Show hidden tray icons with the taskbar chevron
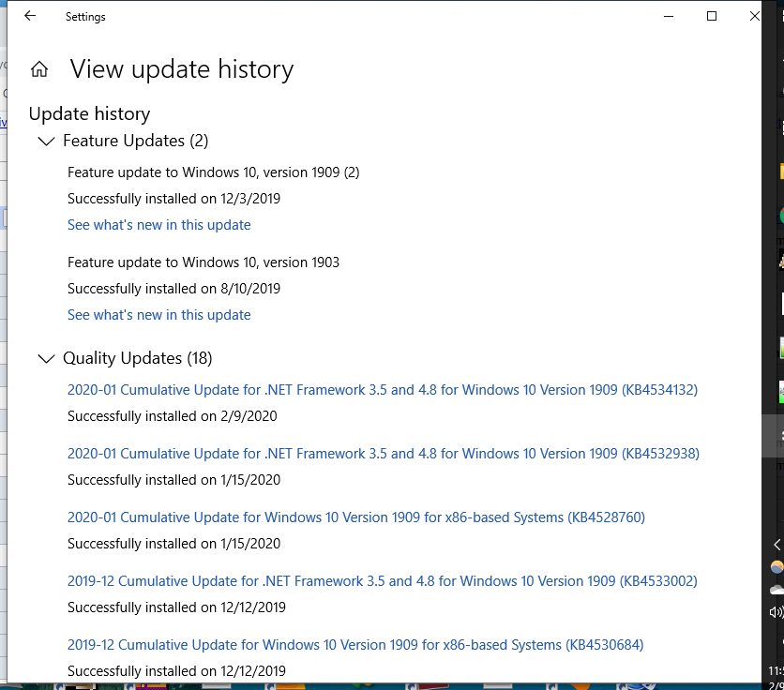 coord(777,545)
